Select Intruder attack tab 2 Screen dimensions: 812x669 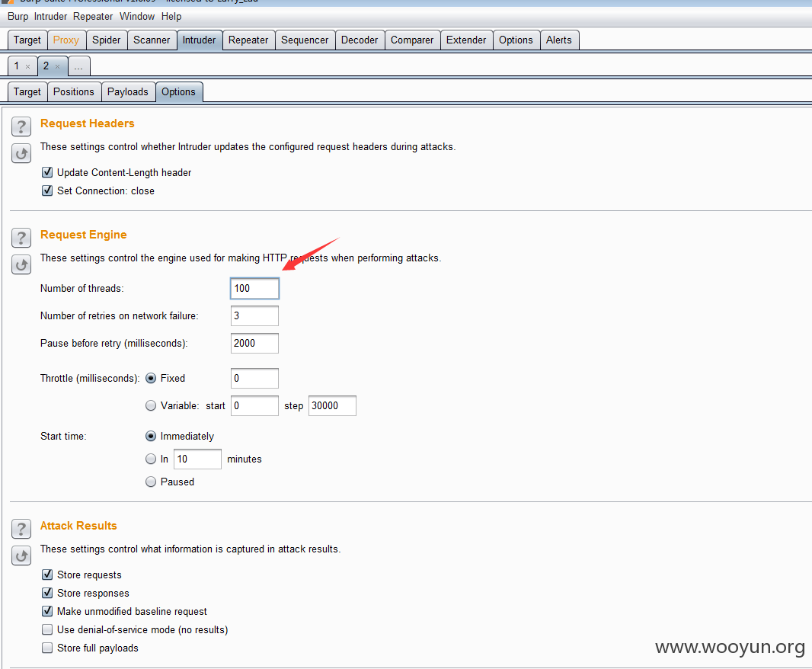tap(46, 66)
